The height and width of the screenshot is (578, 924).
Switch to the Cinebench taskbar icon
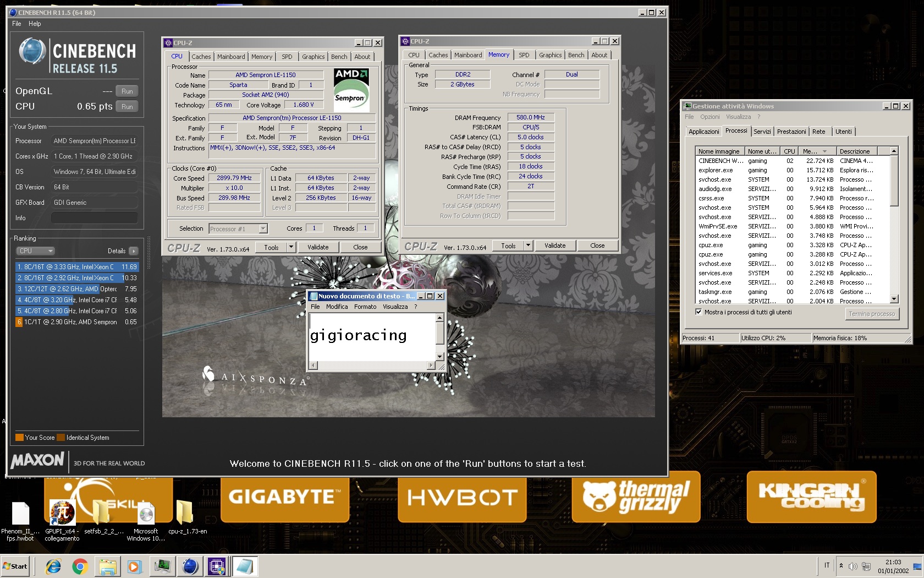tap(190, 566)
